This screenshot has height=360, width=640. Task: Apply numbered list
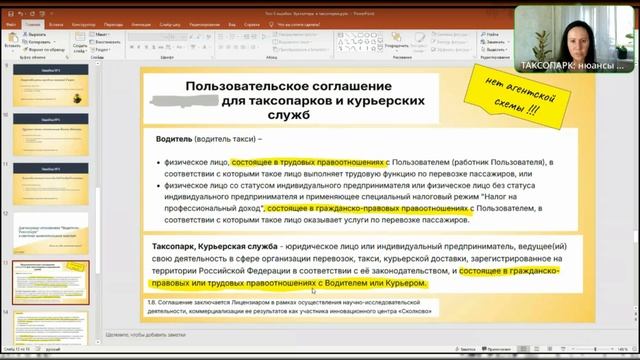pos(233,37)
